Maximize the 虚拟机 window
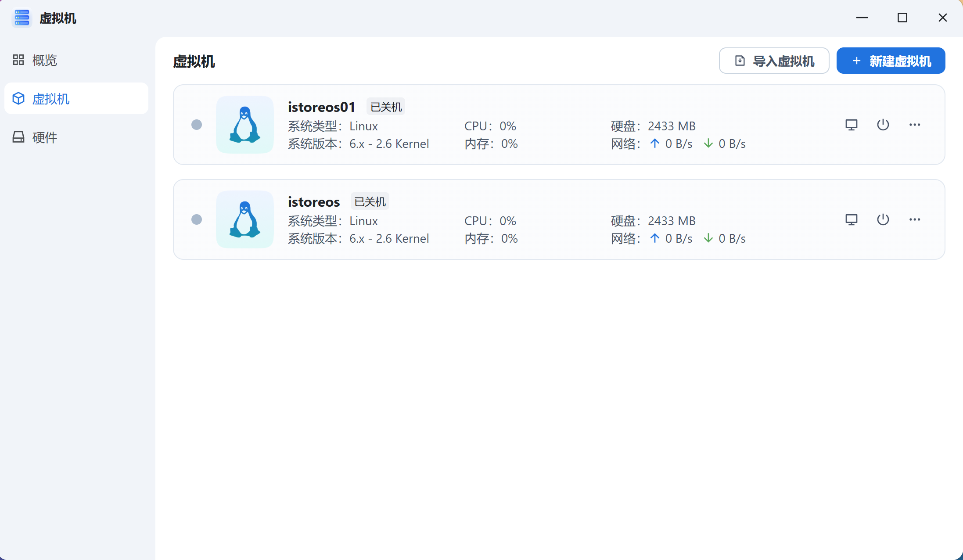This screenshot has height=560, width=963. (x=902, y=18)
